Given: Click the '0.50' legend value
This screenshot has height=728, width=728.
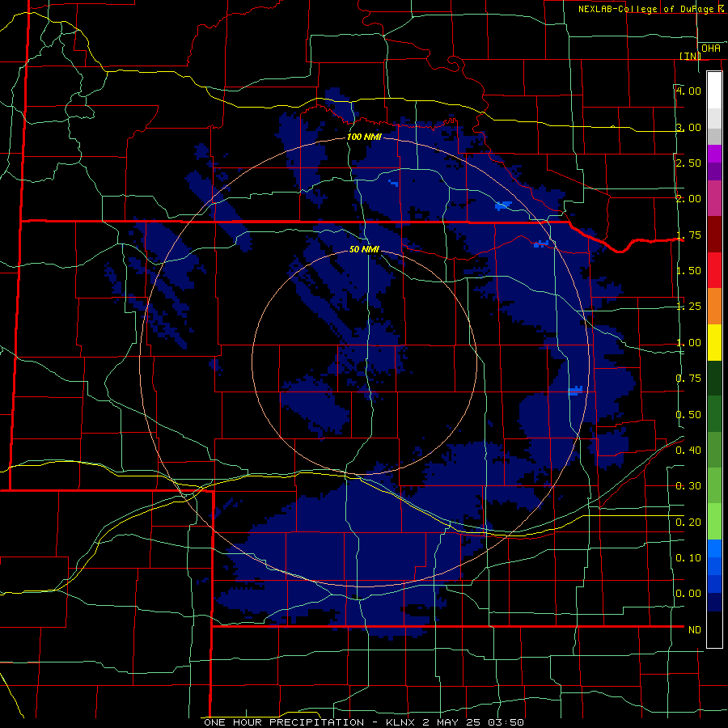Looking at the screenshot, I should click(688, 414).
